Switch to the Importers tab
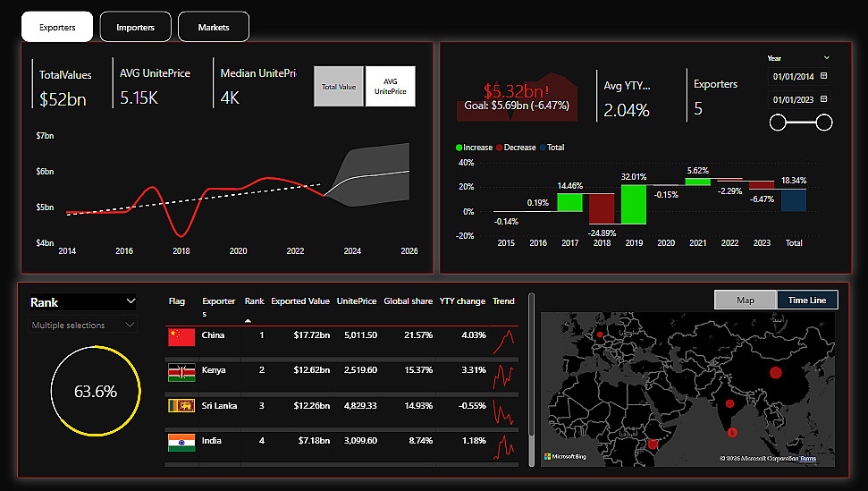Screen dimensions: 868x491 click(136, 27)
